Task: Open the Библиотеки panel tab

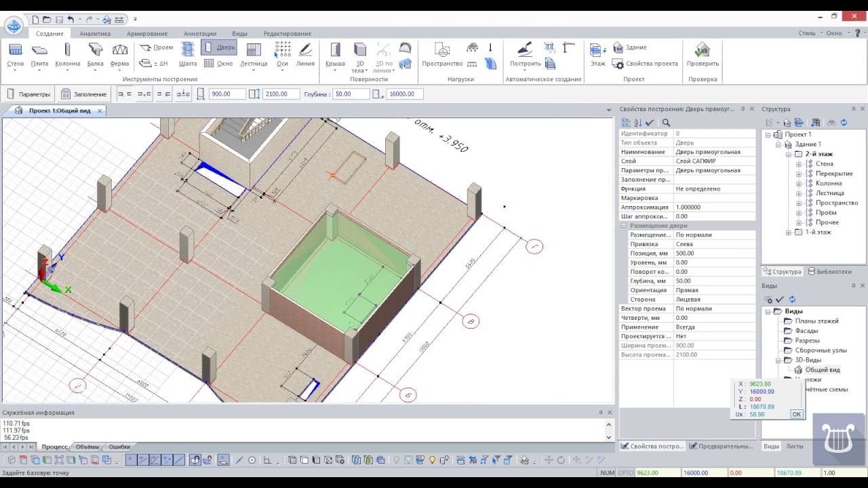Action: (829, 271)
